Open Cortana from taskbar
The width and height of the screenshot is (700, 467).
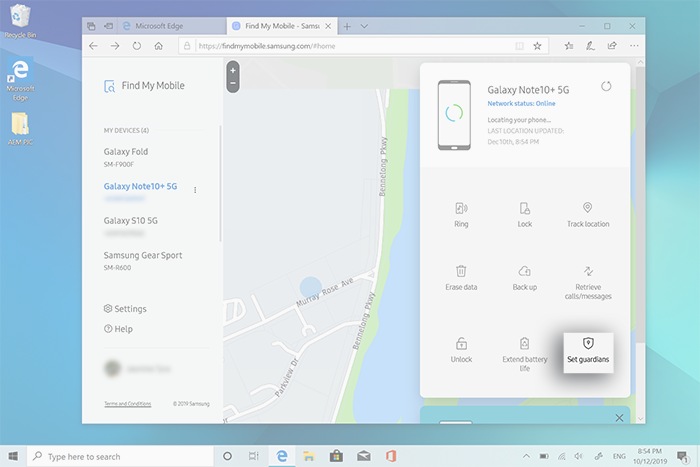(227, 456)
